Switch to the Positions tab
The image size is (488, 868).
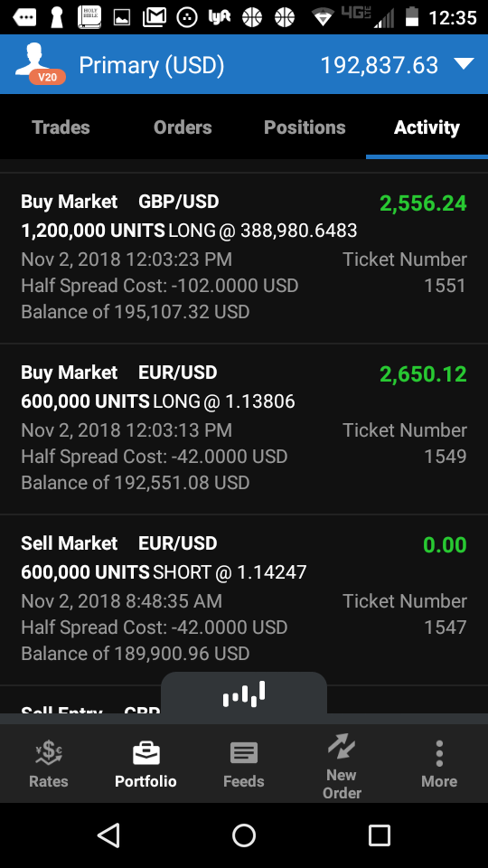pos(305,127)
